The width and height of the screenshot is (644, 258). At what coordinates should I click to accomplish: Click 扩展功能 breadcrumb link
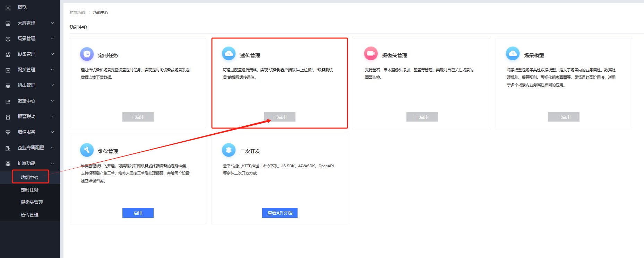(77, 12)
